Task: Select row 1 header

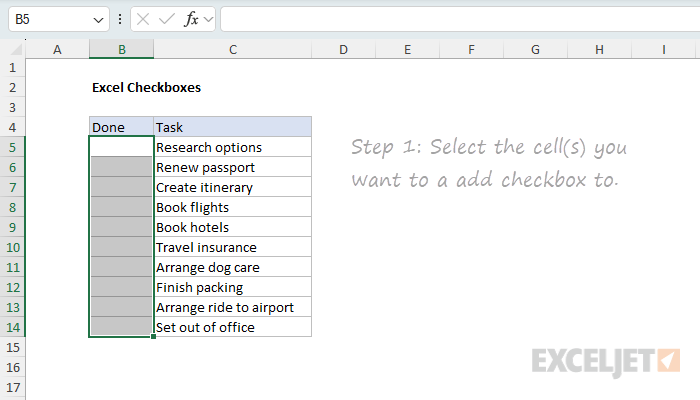Action: click(12, 68)
